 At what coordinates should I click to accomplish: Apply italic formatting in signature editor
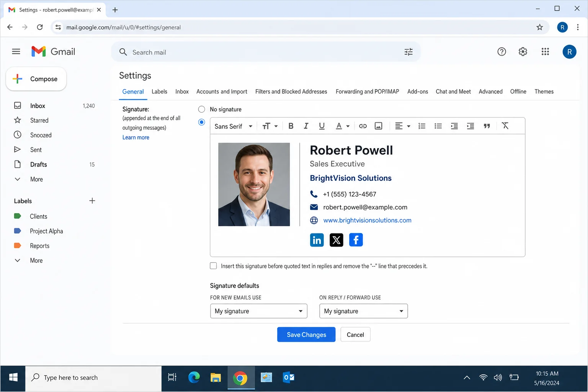click(x=306, y=126)
